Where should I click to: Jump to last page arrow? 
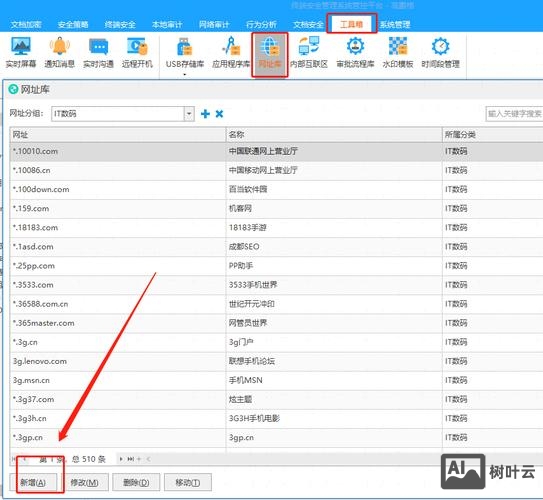click(131, 459)
